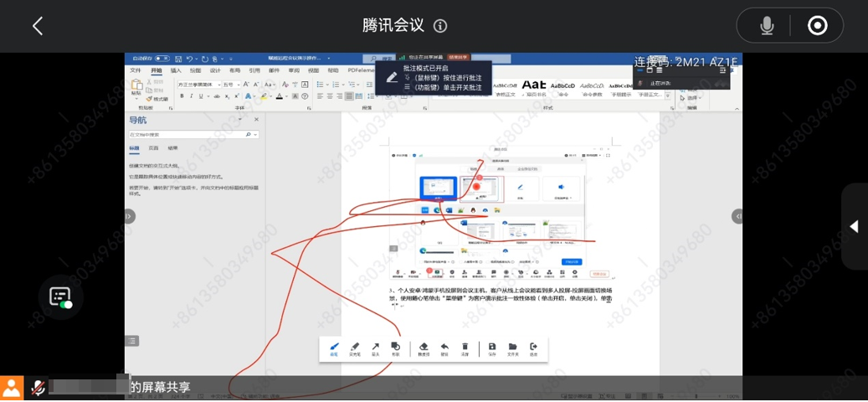Switch to the 页面 navigation tab
This screenshot has height=402, width=868.
point(153,148)
